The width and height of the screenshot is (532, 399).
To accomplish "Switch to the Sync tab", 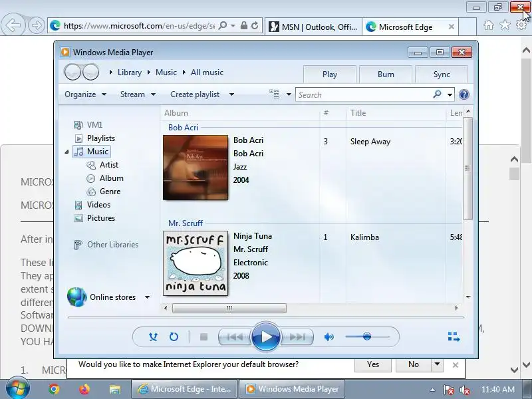I will click(442, 74).
